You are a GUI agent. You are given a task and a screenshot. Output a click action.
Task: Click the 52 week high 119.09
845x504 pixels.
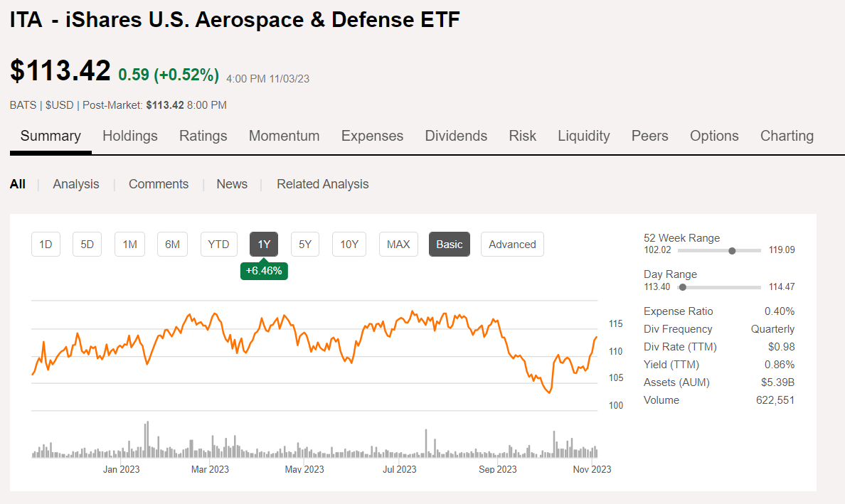coord(782,250)
